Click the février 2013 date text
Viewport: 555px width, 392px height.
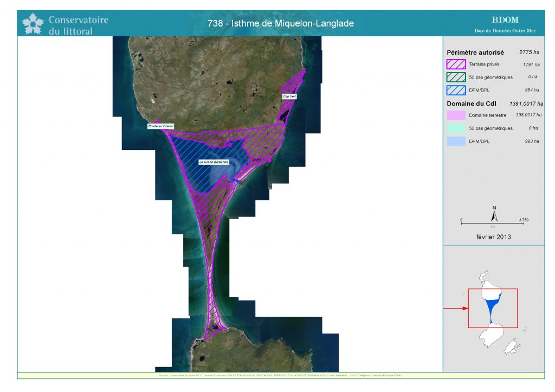(x=494, y=237)
